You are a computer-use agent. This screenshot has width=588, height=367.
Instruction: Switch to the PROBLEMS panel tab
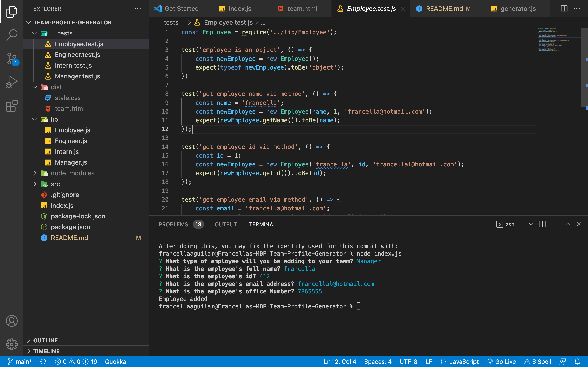point(173,224)
